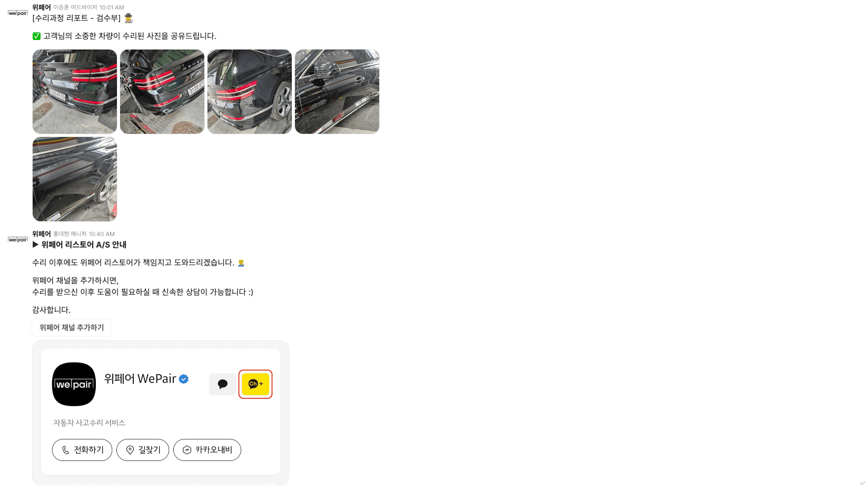Open the fourth photo showing side mirror
The image size is (868, 491).
pyautogui.click(x=337, y=92)
